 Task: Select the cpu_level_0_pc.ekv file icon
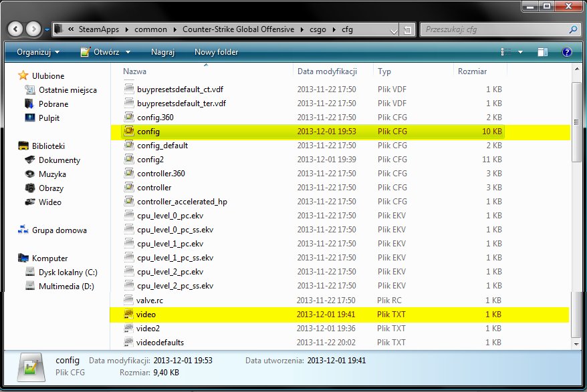click(129, 215)
